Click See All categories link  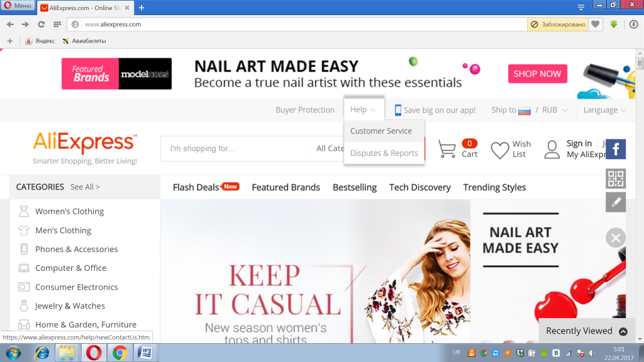pos(85,187)
